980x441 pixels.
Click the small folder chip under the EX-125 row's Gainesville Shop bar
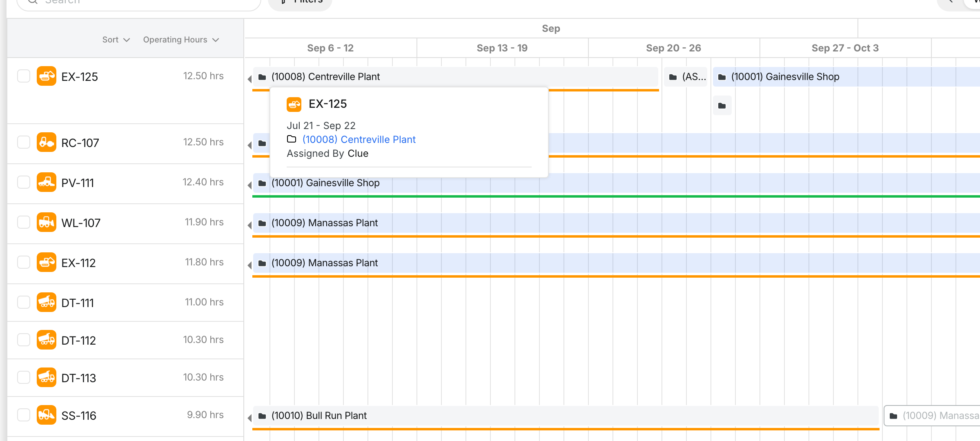(x=722, y=106)
